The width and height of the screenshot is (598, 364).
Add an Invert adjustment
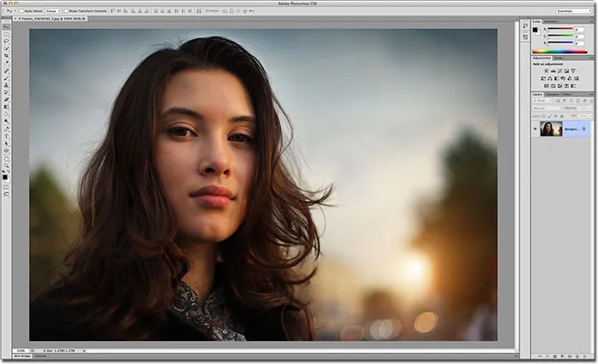pos(547,85)
